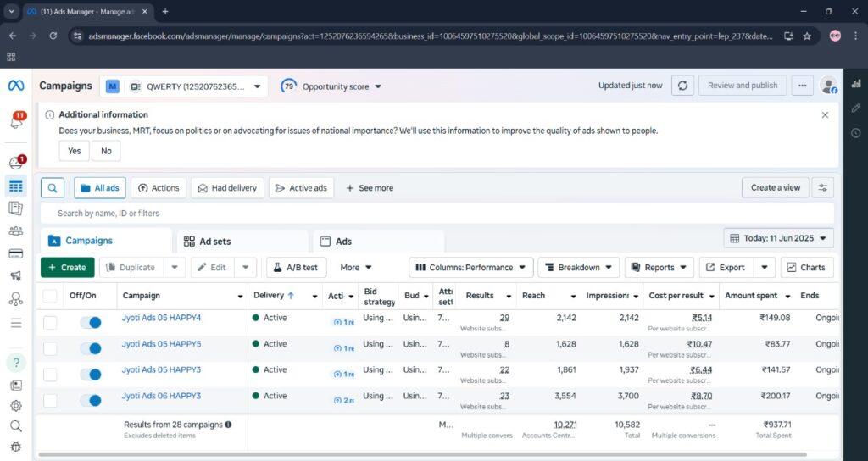Open the three-dots more options button

point(802,86)
